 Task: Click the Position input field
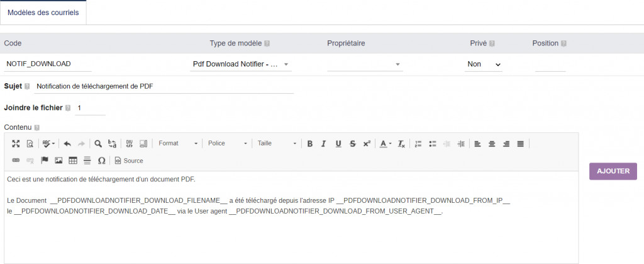[550, 64]
